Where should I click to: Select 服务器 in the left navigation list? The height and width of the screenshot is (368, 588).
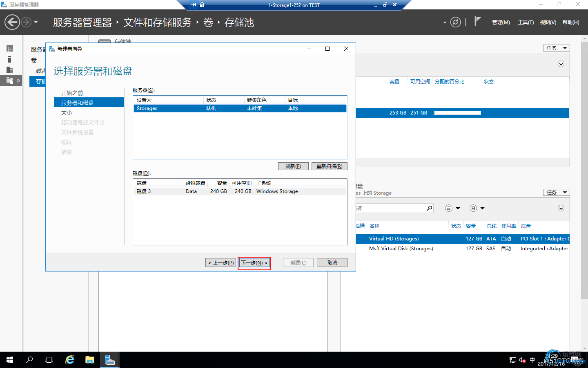coord(38,49)
